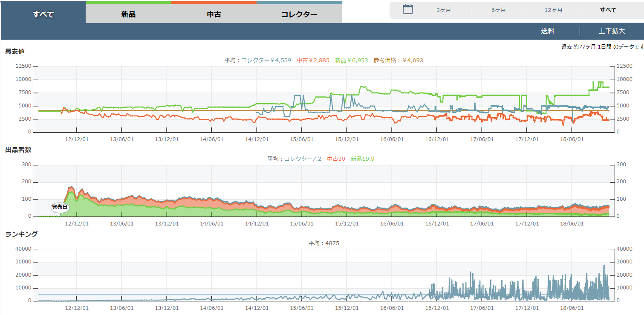Toggle コレクター7.2 in seller count legend
This screenshot has width=644, height=315.
(302, 159)
